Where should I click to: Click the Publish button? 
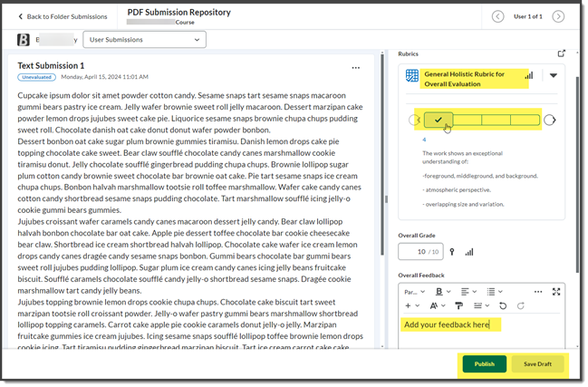click(x=485, y=363)
